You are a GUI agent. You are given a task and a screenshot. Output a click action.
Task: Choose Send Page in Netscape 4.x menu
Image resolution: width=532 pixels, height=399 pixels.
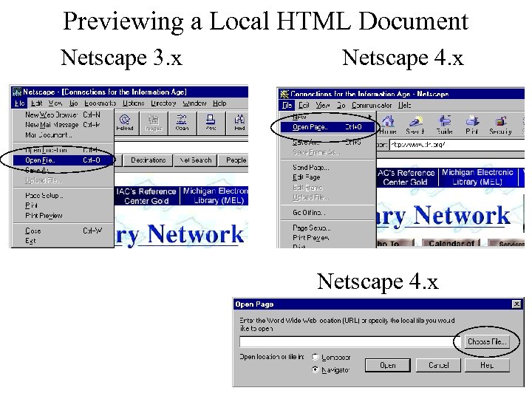(328, 167)
